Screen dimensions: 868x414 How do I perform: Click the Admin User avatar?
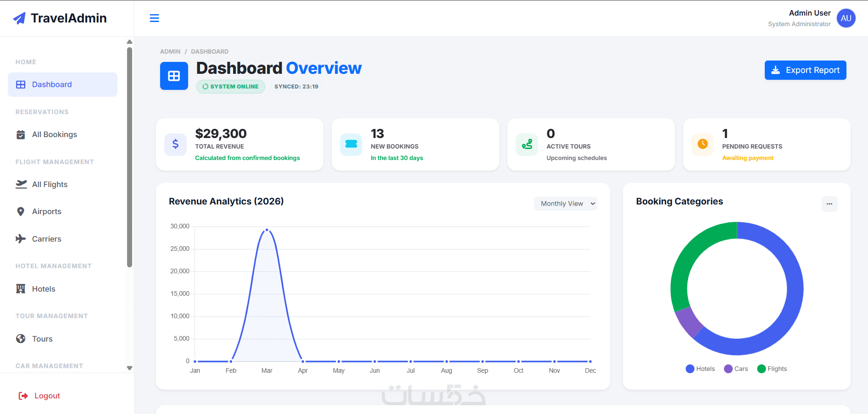[x=846, y=18]
